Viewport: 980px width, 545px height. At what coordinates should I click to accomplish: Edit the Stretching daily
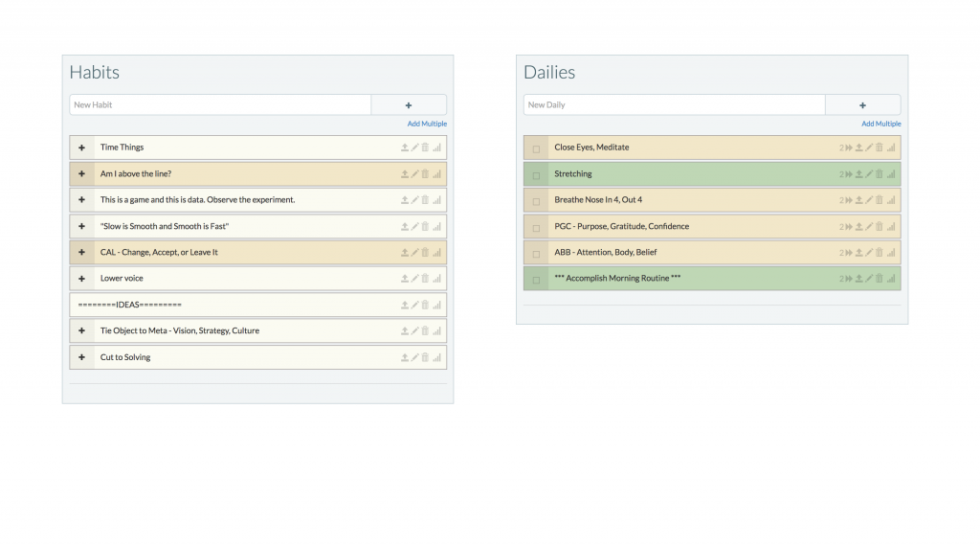point(869,174)
